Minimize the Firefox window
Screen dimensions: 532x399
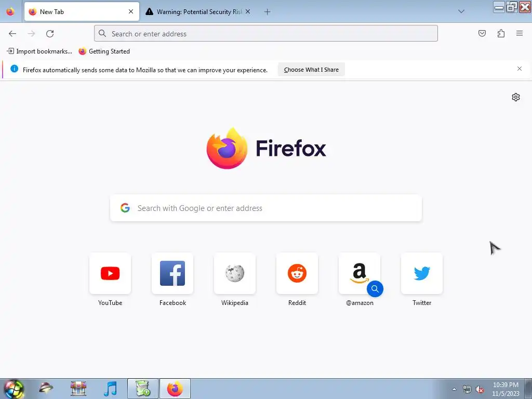click(499, 7)
